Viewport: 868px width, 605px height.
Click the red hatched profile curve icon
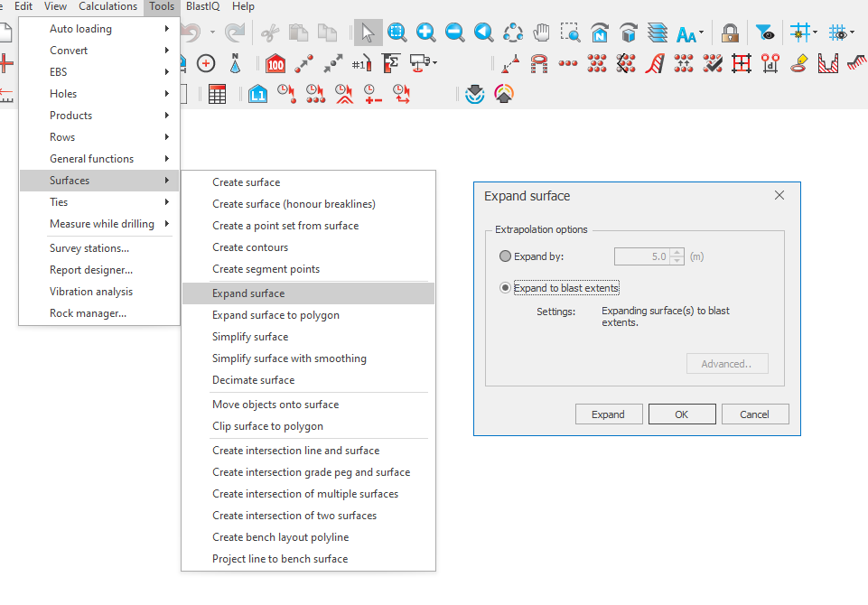655,63
